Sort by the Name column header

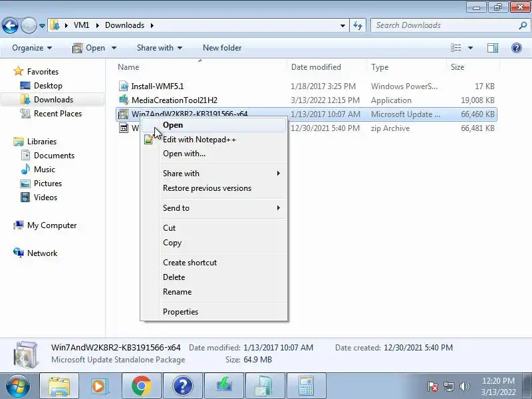[128, 67]
